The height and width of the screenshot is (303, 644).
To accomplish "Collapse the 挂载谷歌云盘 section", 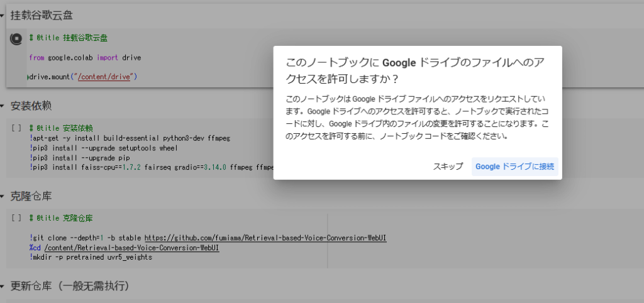I will click(x=3, y=16).
